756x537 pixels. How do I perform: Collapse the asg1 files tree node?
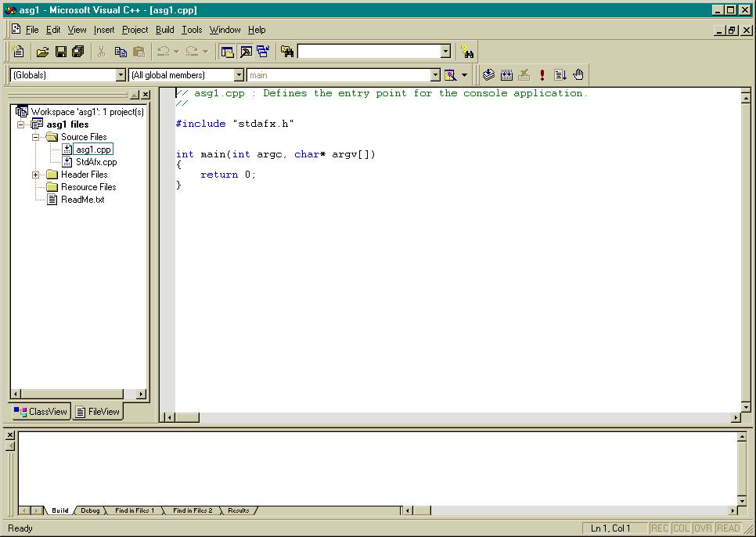[20, 124]
